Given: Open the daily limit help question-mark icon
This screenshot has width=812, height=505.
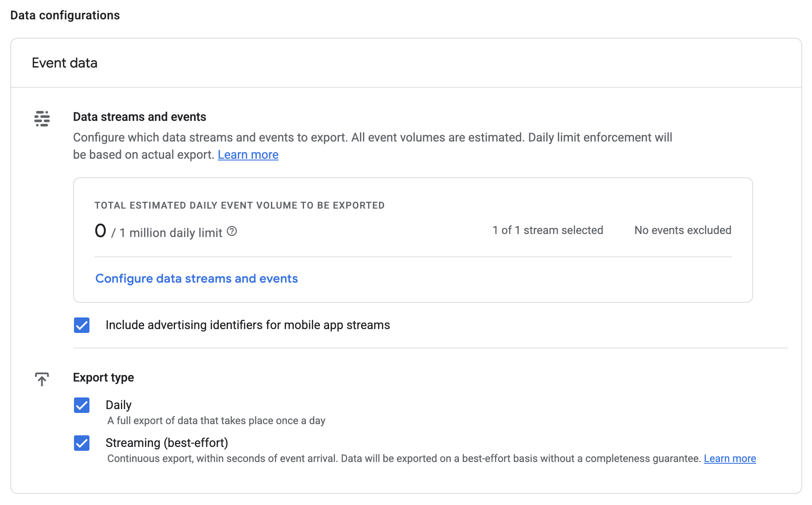Looking at the screenshot, I should (232, 231).
